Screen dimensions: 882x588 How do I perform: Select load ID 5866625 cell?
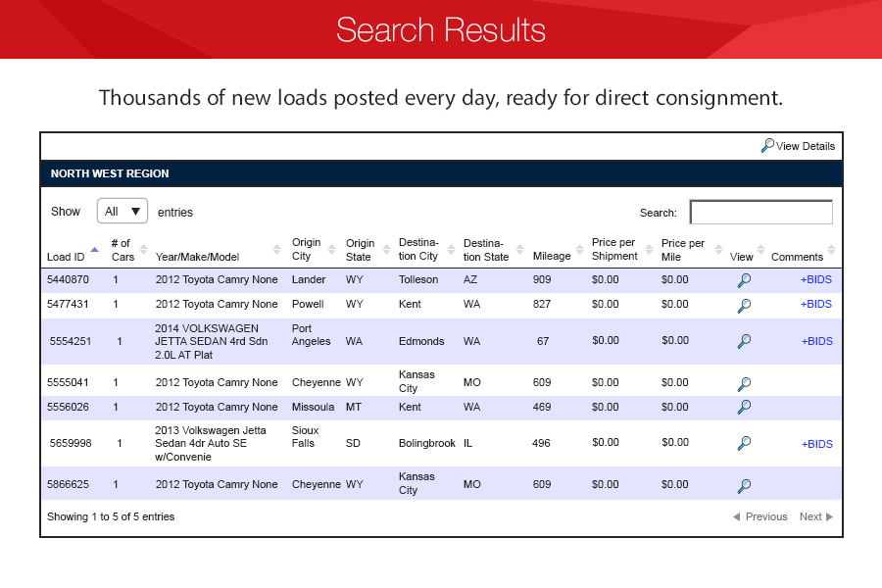click(x=68, y=484)
